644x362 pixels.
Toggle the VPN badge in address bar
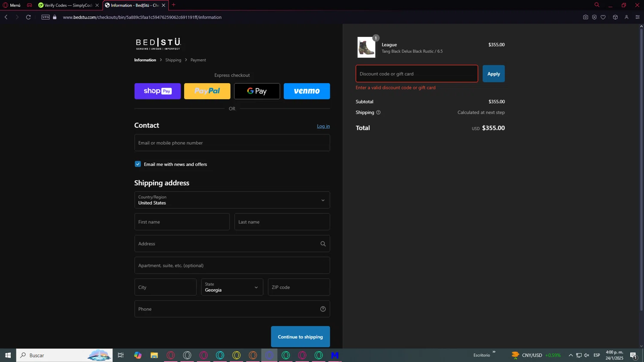pyautogui.click(x=46, y=17)
